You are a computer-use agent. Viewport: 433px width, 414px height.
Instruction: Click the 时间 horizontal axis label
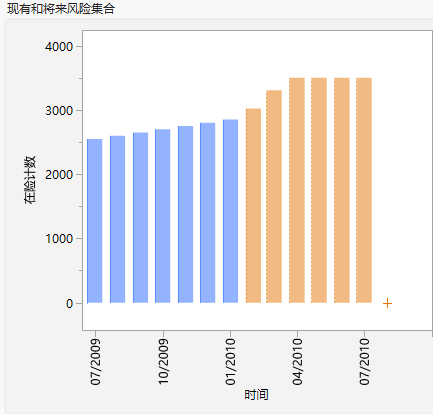(x=256, y=395)
